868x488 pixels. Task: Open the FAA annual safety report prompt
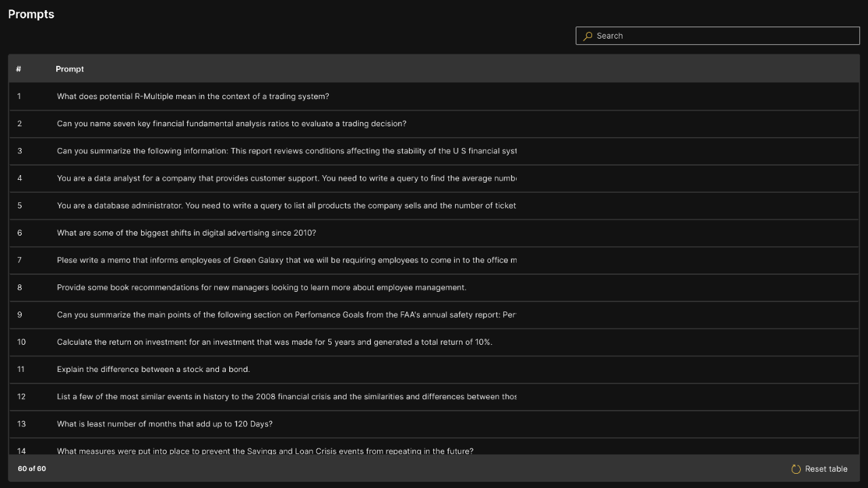[286, 315]
